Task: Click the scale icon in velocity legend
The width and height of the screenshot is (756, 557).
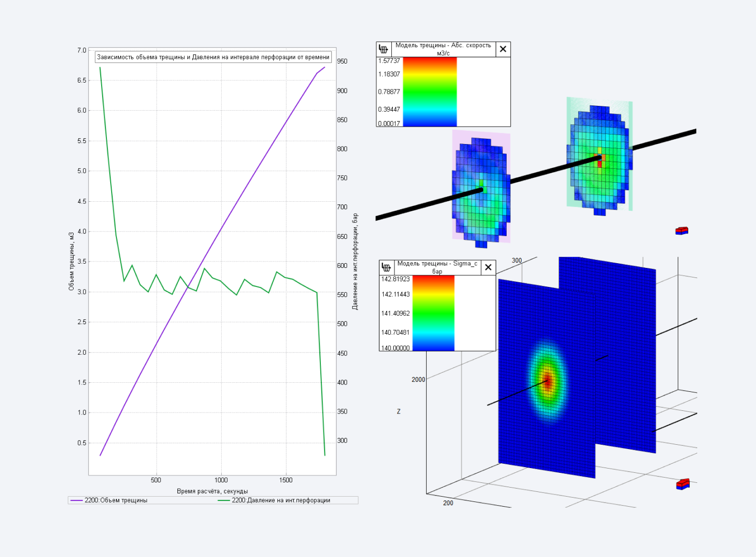Action: pos(383,49)
